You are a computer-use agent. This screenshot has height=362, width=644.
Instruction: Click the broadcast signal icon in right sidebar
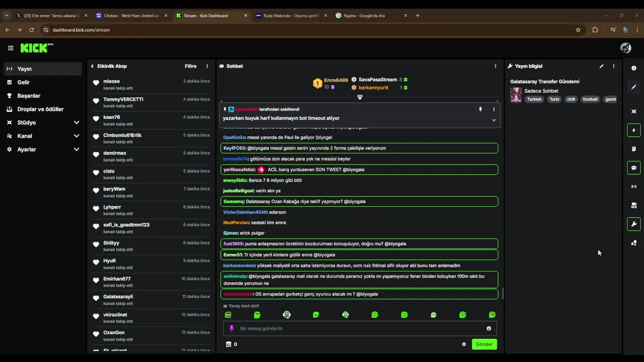coord(634,187)
